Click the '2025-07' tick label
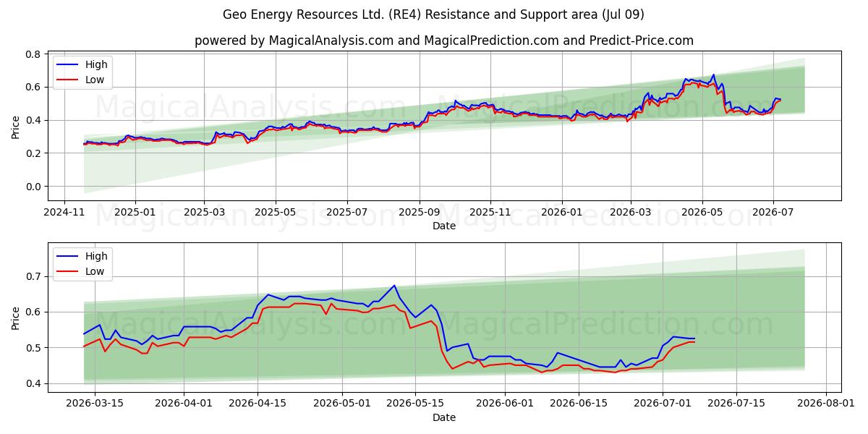The width and height of the screenshot is (868, 434). click(346, 212)
